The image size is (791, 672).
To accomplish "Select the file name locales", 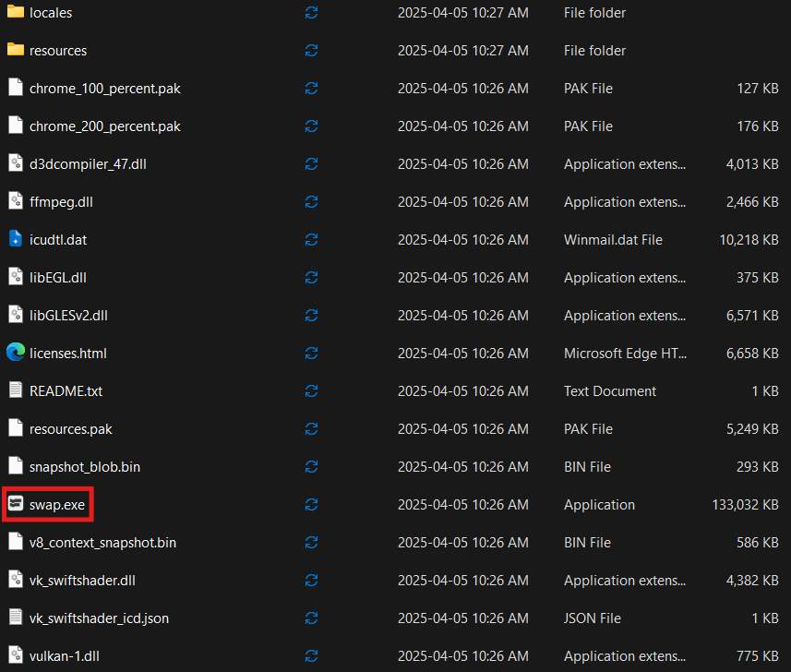I will click(x=51, y=13).
